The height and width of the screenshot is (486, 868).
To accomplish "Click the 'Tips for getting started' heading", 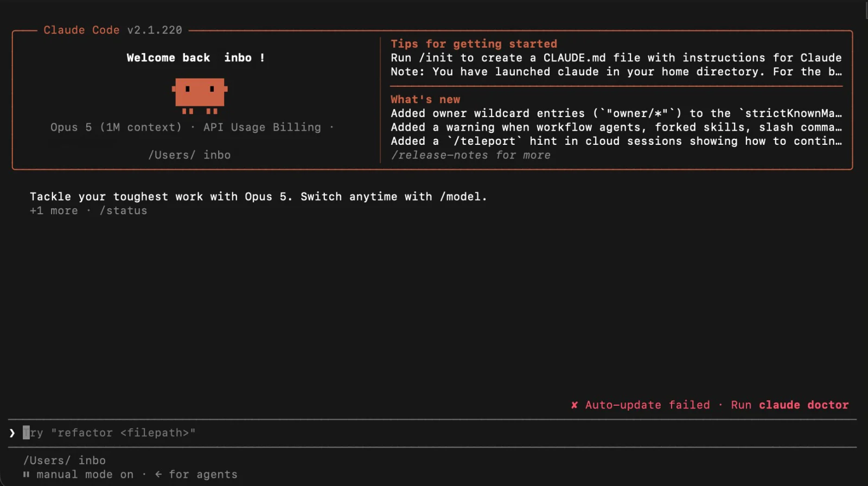I will coord(474,44).
